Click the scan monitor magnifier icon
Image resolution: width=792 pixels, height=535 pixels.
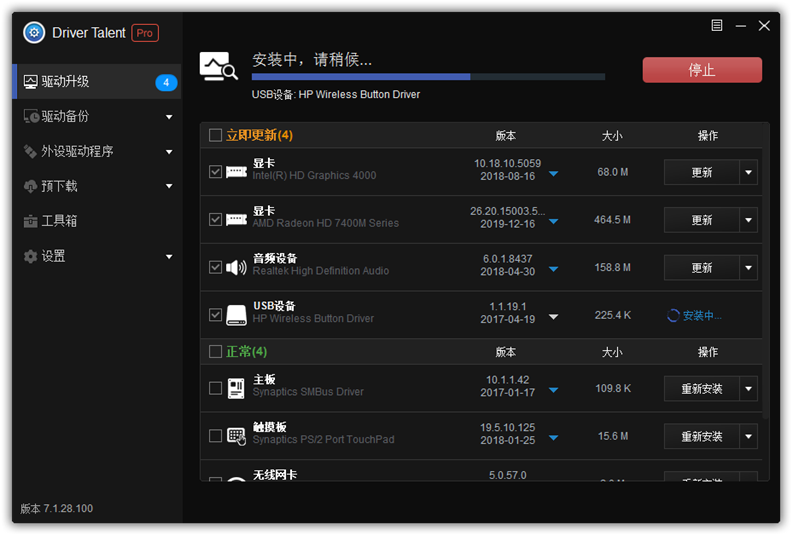coord(218,66)
